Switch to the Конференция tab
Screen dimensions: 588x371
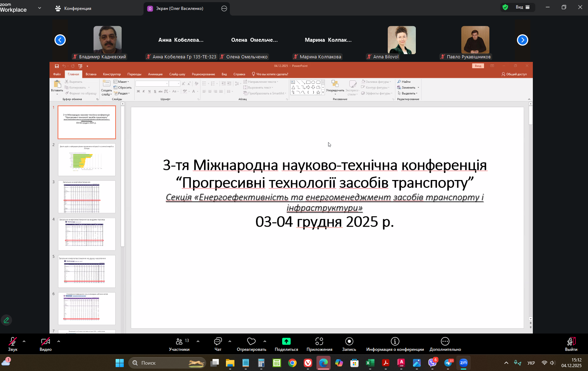pyautogui.click(x=74, y=8)
